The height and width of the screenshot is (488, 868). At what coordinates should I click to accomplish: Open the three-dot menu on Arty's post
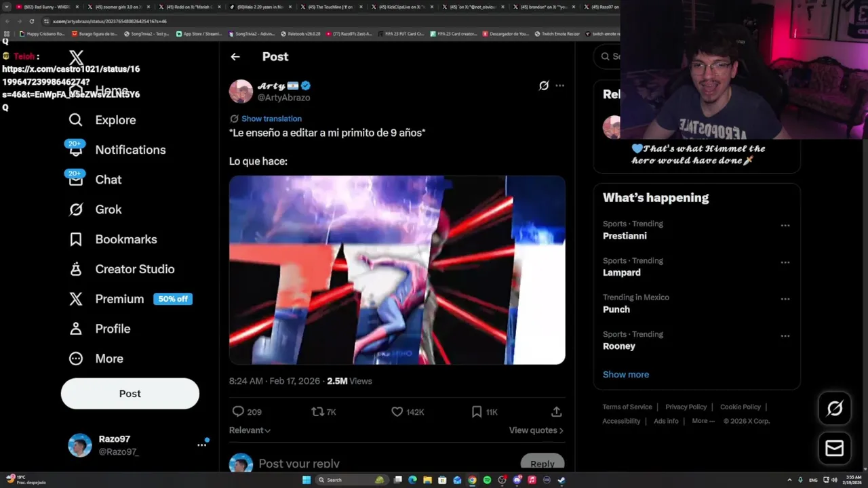pos(559,85)
